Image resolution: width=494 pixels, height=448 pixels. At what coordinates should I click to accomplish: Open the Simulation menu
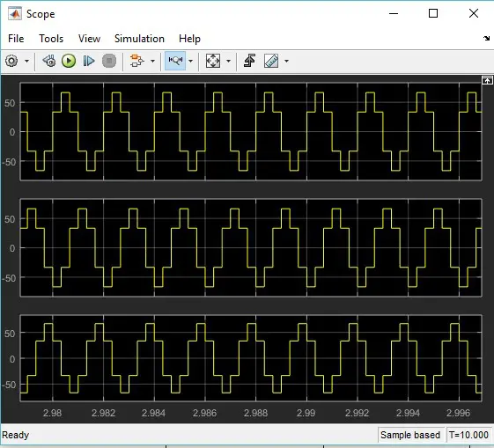pos(139,39)
